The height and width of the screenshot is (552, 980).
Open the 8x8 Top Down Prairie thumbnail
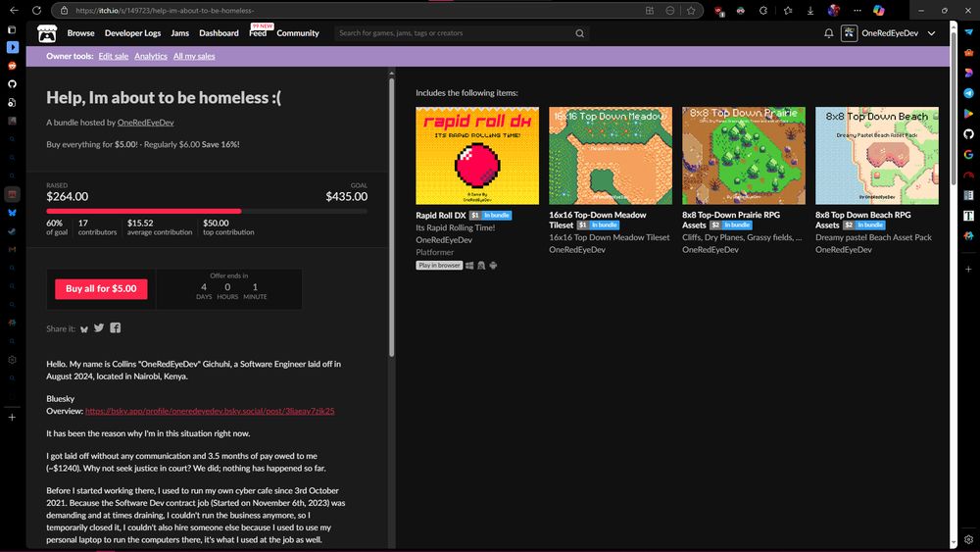tap(743, 155)
